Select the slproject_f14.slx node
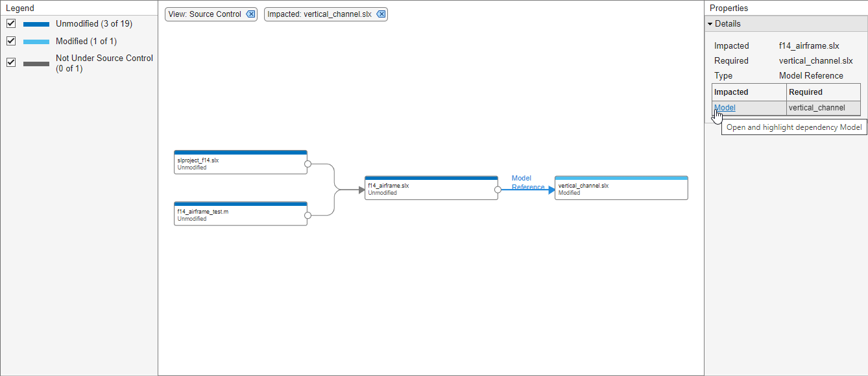The height and width of the screenshot is (376, 868). (x=241, y=162)
